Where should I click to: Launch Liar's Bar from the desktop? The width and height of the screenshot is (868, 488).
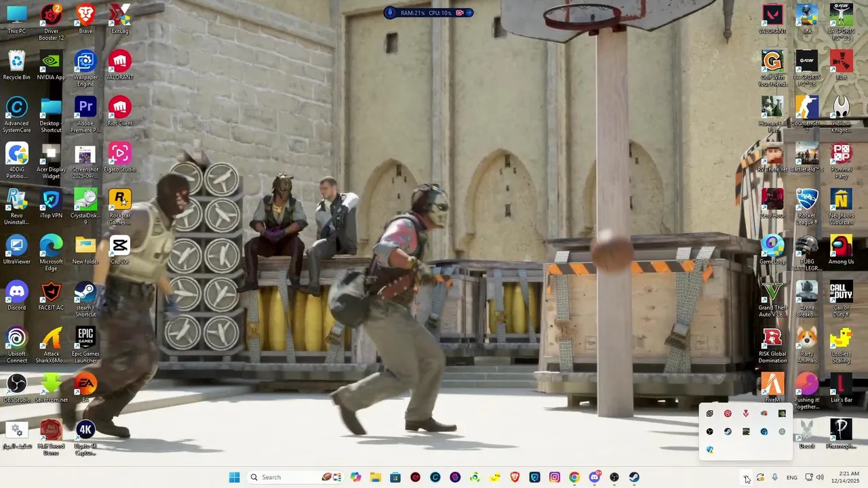point(841,388)
